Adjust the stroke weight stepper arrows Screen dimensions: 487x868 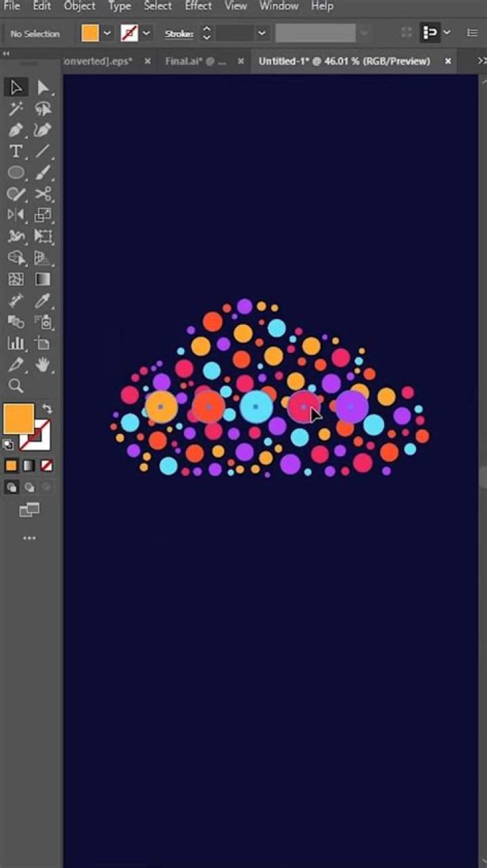[x=207, y=33]
